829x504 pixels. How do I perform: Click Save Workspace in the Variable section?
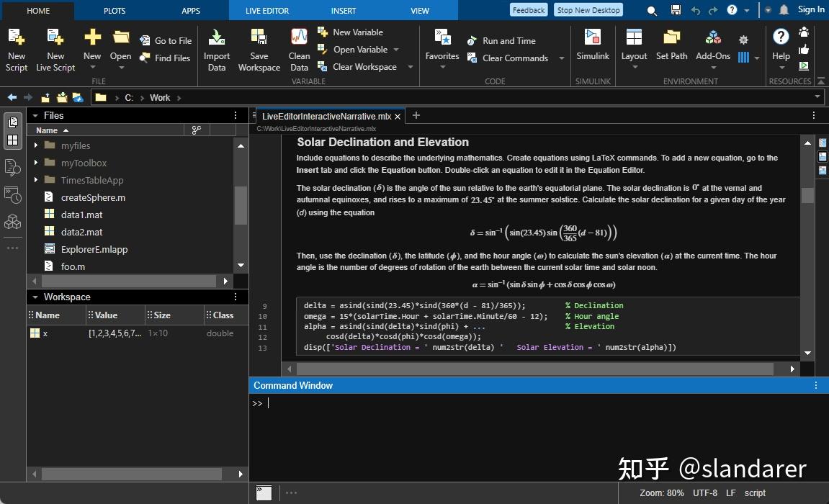259,49
